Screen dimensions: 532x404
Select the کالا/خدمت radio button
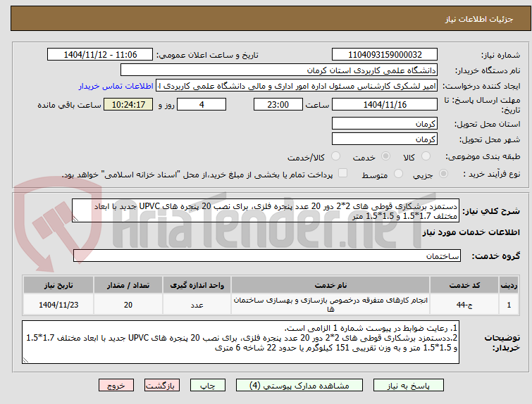click(x=335, y=156)
